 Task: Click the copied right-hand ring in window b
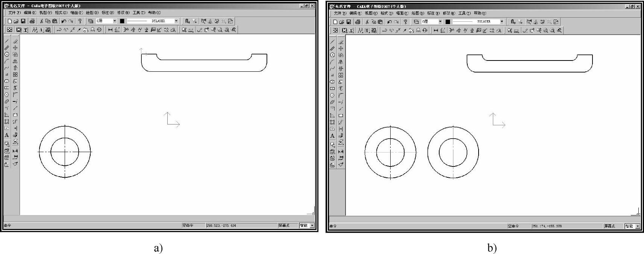tap(453, 153)
